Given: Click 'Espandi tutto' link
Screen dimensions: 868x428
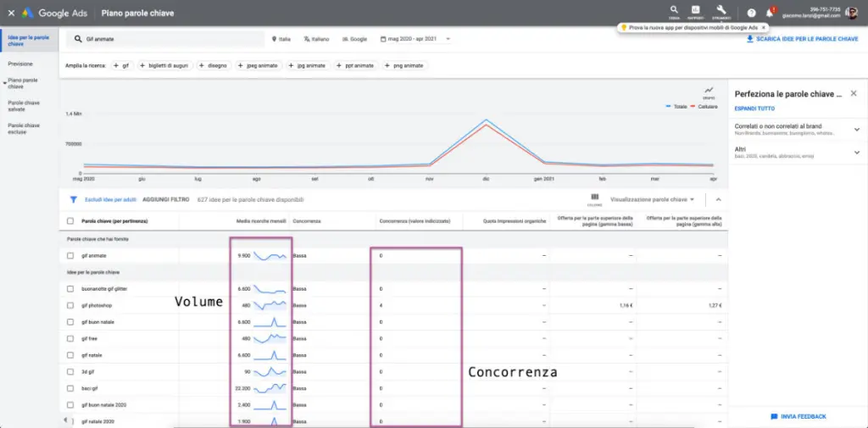Looking at the screenshot, I should coord(754,108).
